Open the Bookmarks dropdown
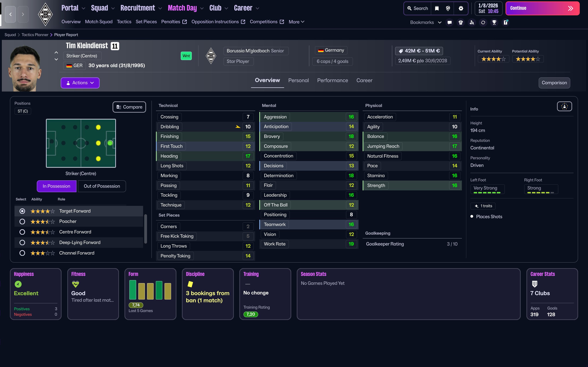The width and height of the screenshot is (588, 367). (425, 22)
